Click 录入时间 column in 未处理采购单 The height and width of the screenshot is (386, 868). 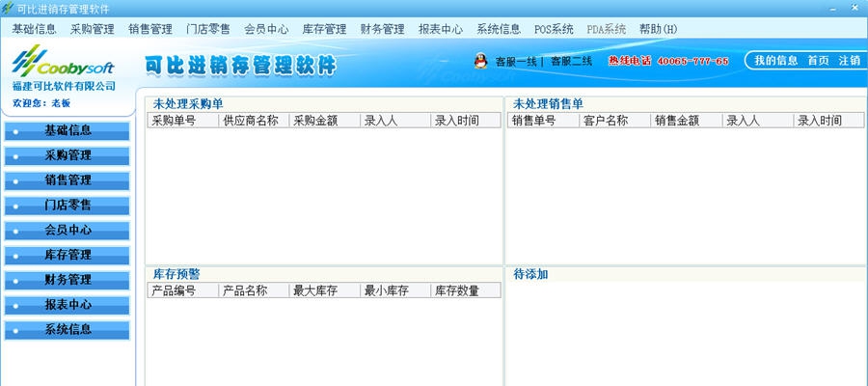pos(466,121)
